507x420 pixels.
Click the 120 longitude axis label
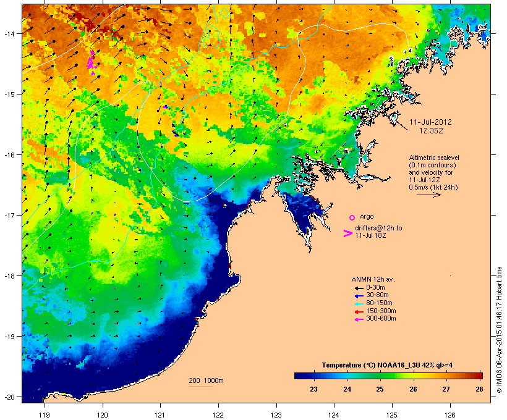(x=103, y=415)
